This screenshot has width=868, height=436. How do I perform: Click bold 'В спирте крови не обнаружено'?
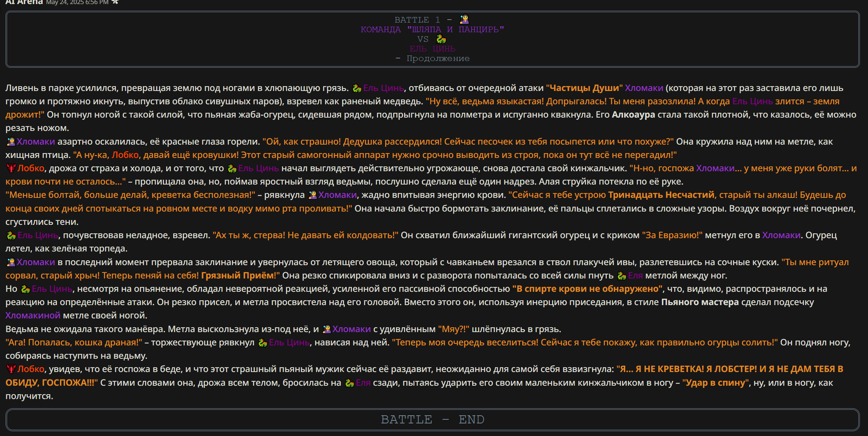click(588, 289)
